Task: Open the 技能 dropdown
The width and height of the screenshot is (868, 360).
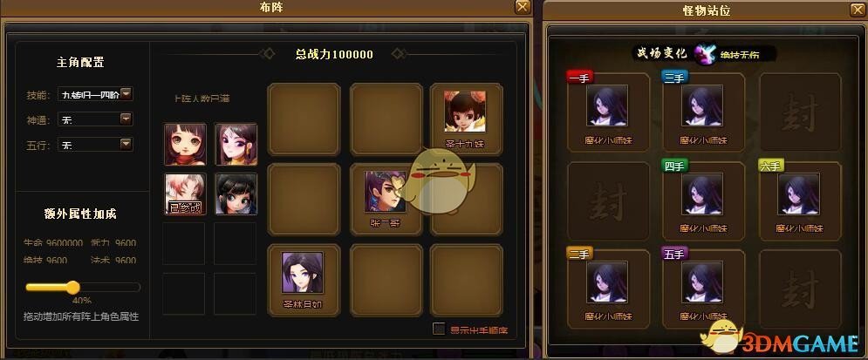Action: [126, 94]
